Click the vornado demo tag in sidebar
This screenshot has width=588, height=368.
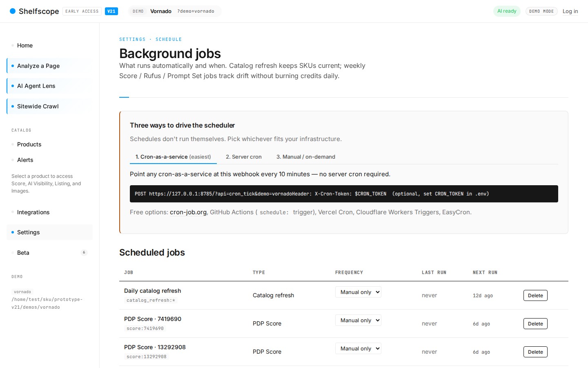coord(22,292)
